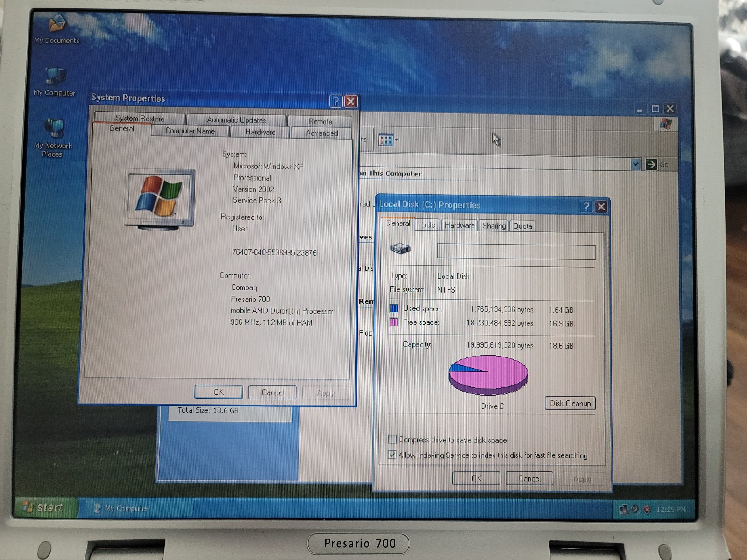The height and width of the screenshot is (560, 747).
Task: Click 'Total Size: 18.6 GB' in details pane
Action: 208,410
